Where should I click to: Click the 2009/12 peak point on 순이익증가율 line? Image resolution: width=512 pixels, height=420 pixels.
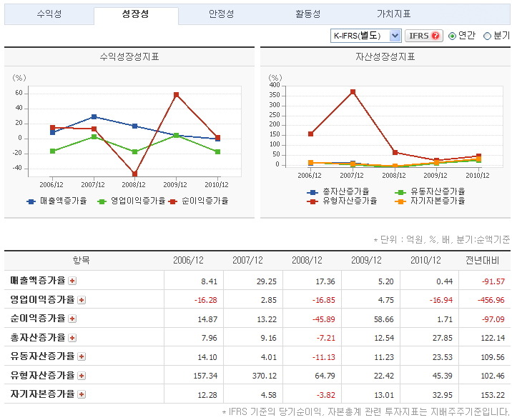176,94
